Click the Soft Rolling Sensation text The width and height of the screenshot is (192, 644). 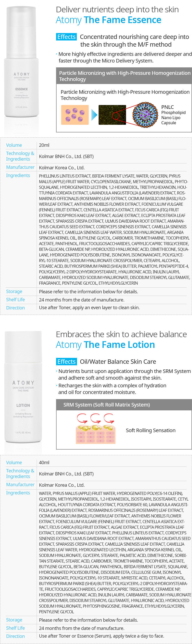(x=151, y=430)
